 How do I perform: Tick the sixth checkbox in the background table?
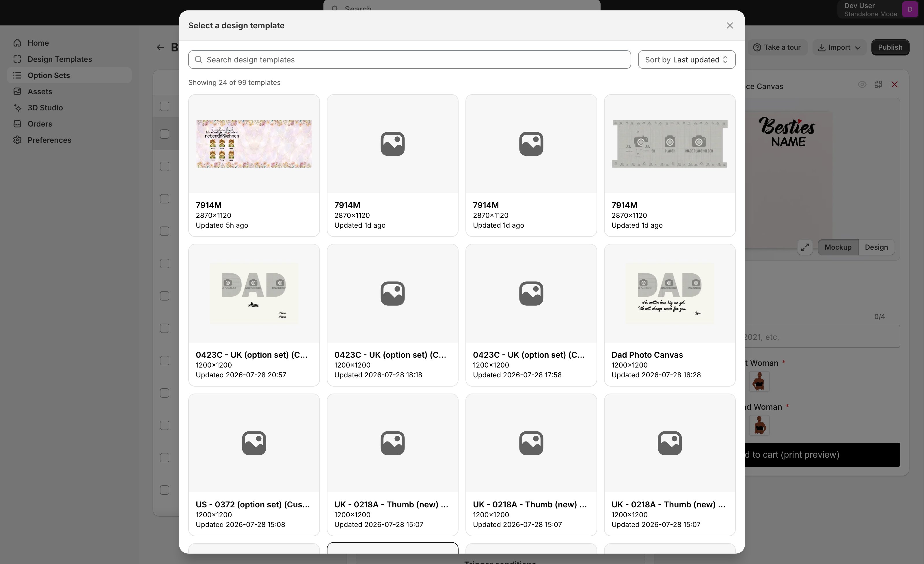click(x=165, y=264)
